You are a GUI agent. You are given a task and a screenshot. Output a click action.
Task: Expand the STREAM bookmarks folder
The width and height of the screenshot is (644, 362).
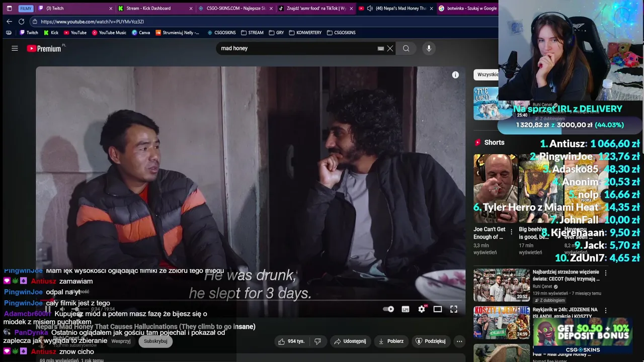pos(252,33)
